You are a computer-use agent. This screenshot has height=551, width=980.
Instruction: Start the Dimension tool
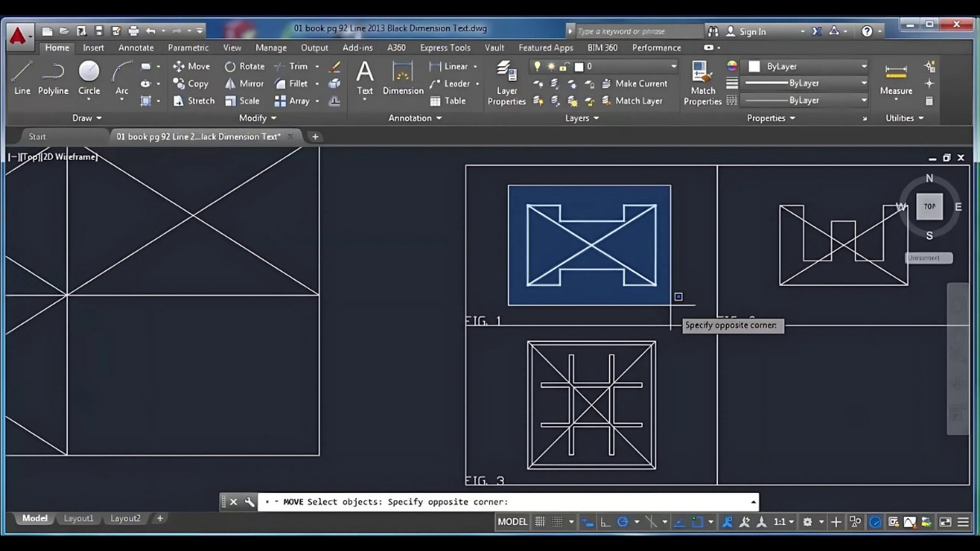403,78
